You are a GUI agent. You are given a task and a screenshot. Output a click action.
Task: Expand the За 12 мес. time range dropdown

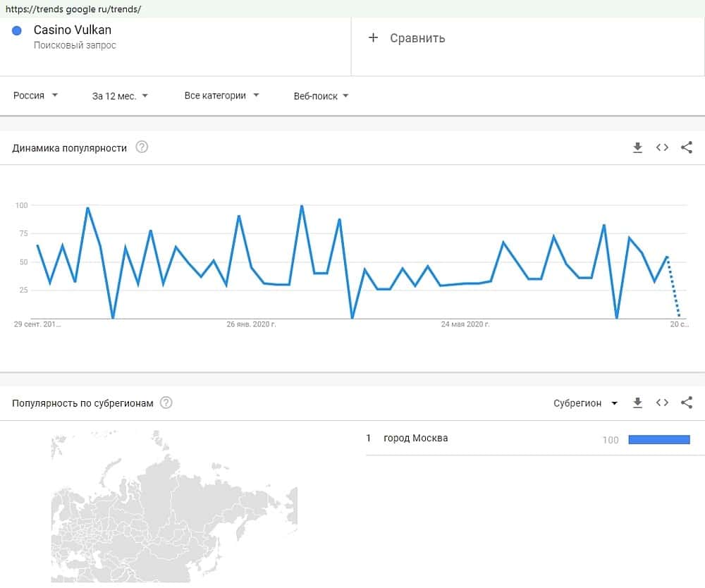[x=120, y=95]
